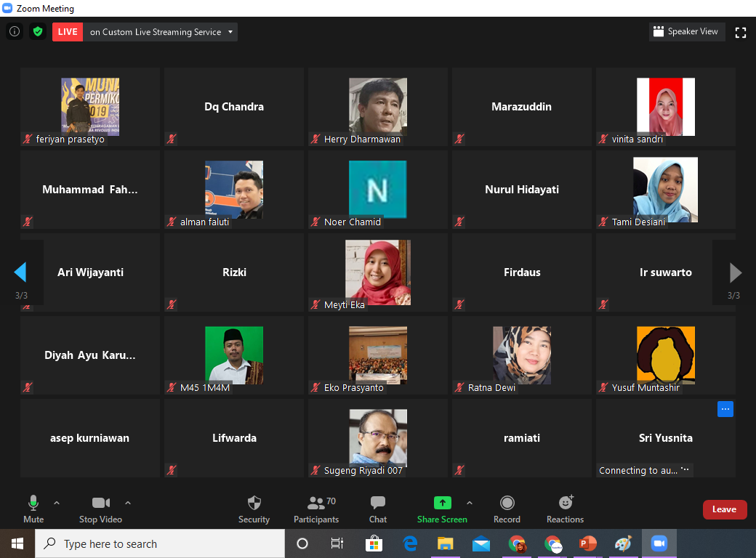Open the Reactions emoji menu
This screenshot has width=756, height=558.
[565, 509]
